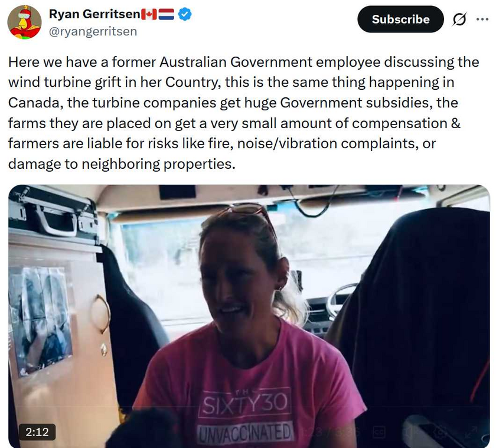Click the Netherlands flag emoji
The height and width of the screenshot is (448, 496).
(167, 14)
